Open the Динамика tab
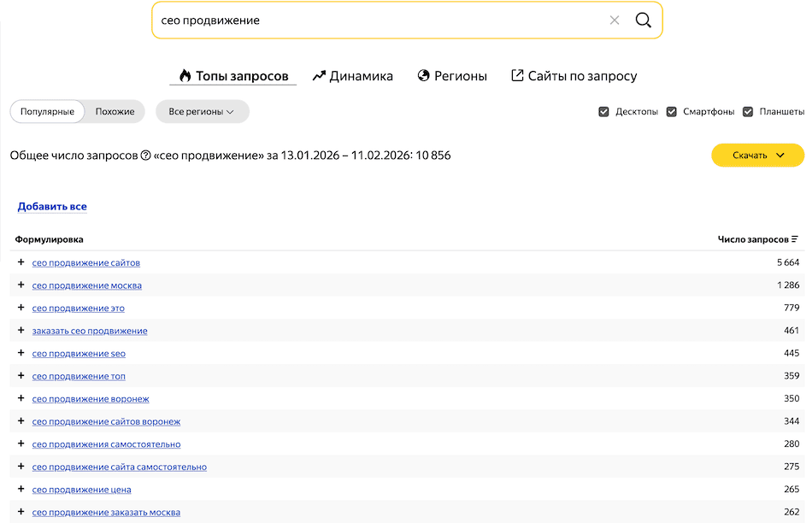The height and width of the screenshot is (523, 812). 352,76
